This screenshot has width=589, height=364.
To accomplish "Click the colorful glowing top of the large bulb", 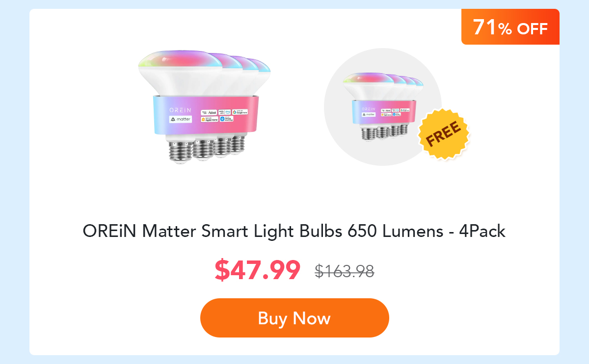I will 181,59.
